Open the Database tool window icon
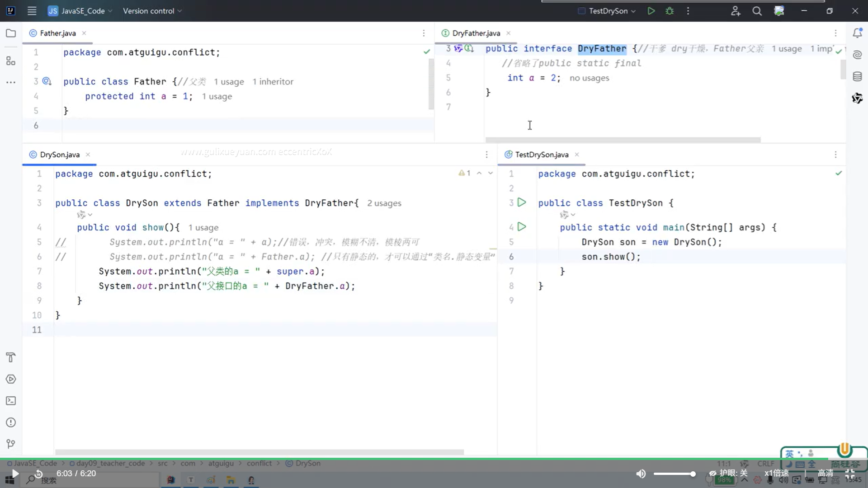The height and width of the screenshot is (488, 868). (x=857, y=76)
